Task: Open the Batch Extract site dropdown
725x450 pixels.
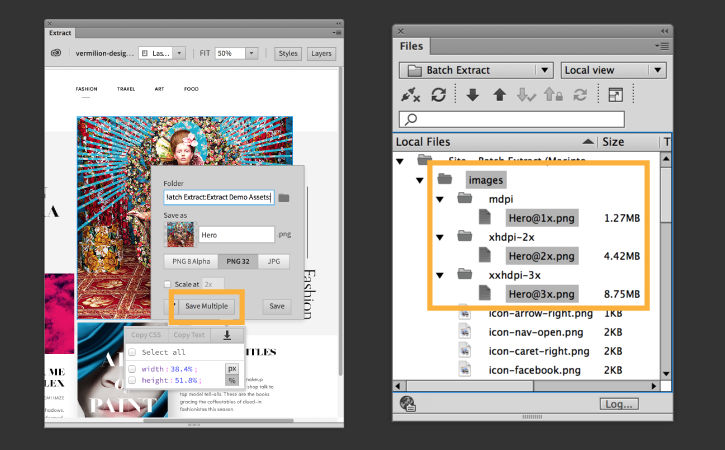Action: (x=476, y=70)
